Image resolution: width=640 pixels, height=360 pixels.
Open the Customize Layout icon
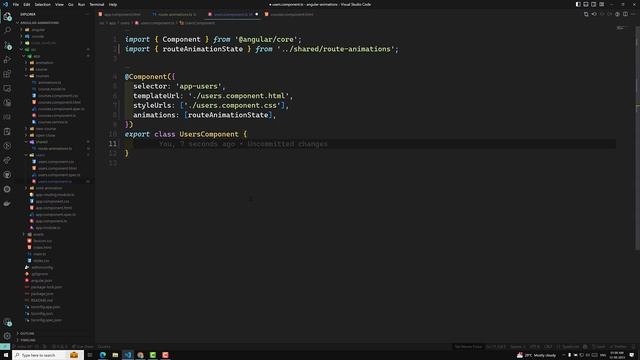(602, 4)
